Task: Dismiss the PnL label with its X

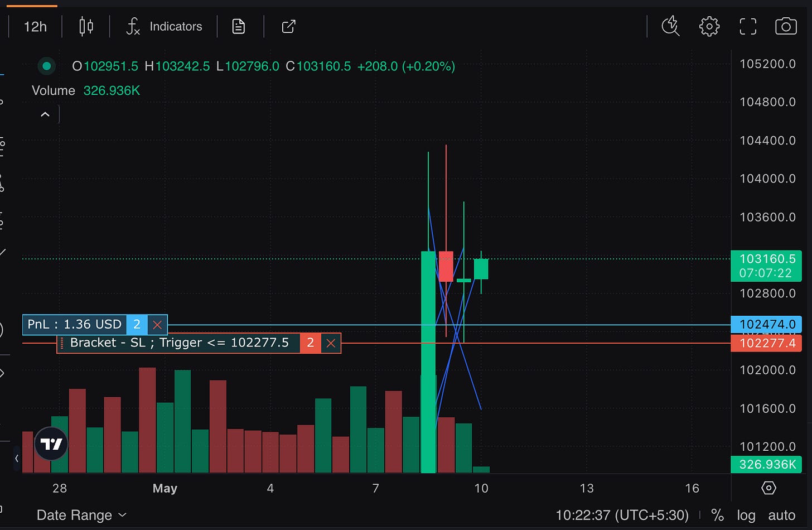Action: tap(157, 324)
